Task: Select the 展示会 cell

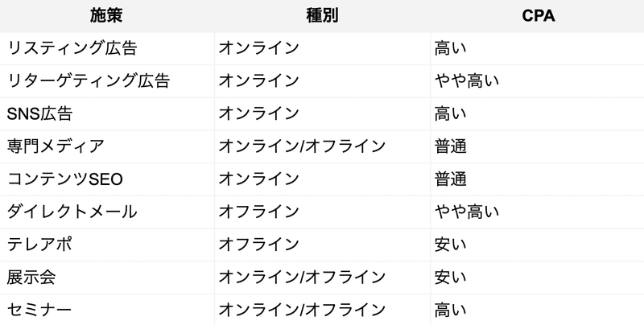Action: (x=107, y=278)
